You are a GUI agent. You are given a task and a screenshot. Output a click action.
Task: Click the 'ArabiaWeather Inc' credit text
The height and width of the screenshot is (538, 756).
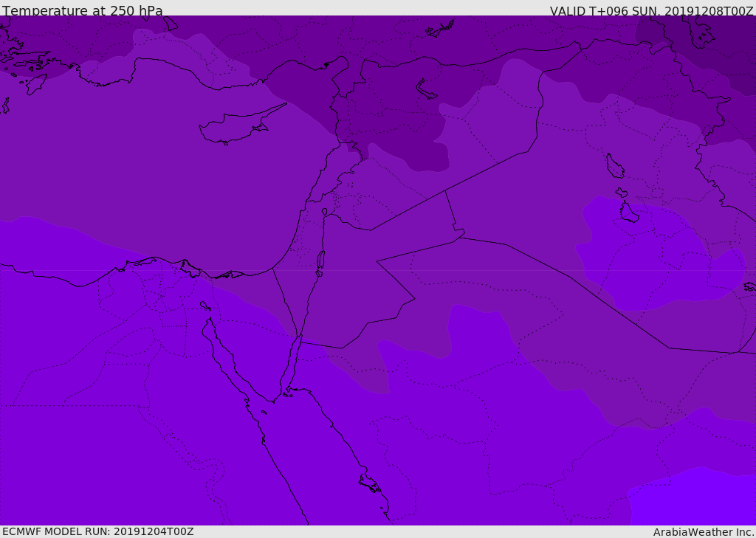(x=703, y=532)
